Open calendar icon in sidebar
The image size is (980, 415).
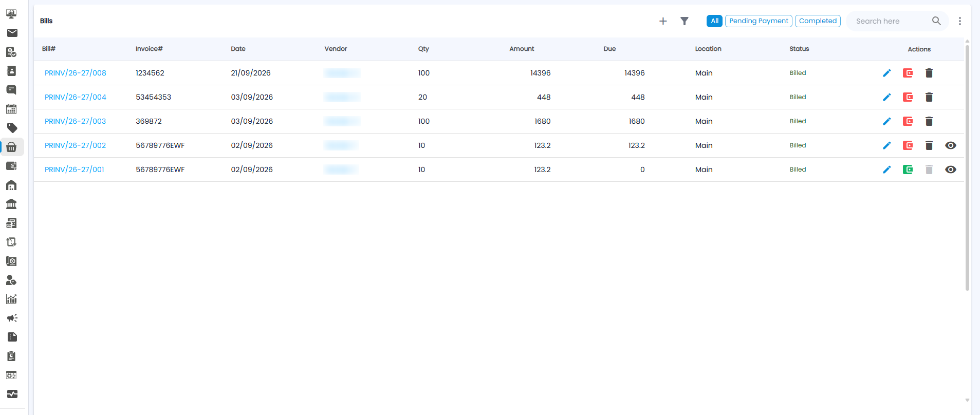coord(11,109)
